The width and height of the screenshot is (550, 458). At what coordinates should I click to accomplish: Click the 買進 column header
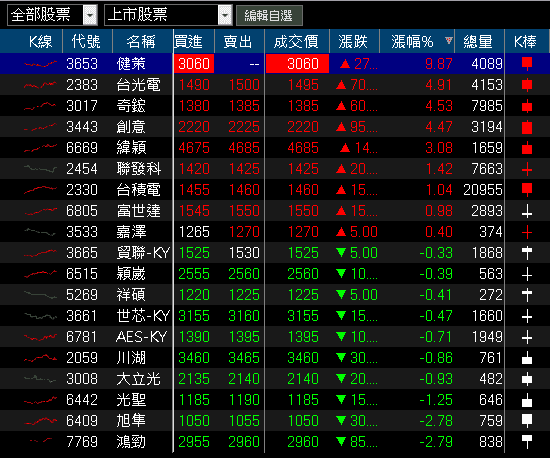189,41
